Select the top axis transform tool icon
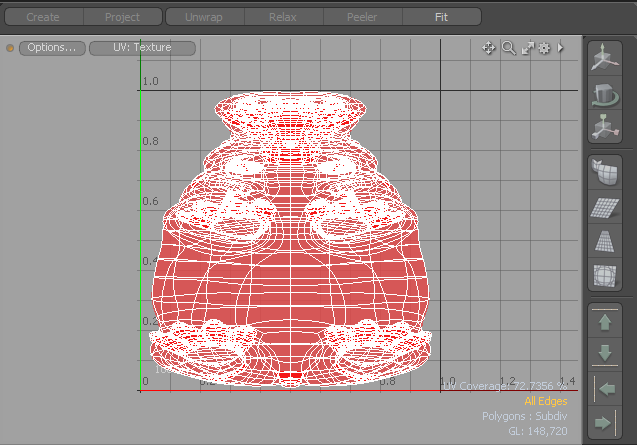Image resolution: width=637 pixels, height=445 pixels. click(x=603, y=59)
